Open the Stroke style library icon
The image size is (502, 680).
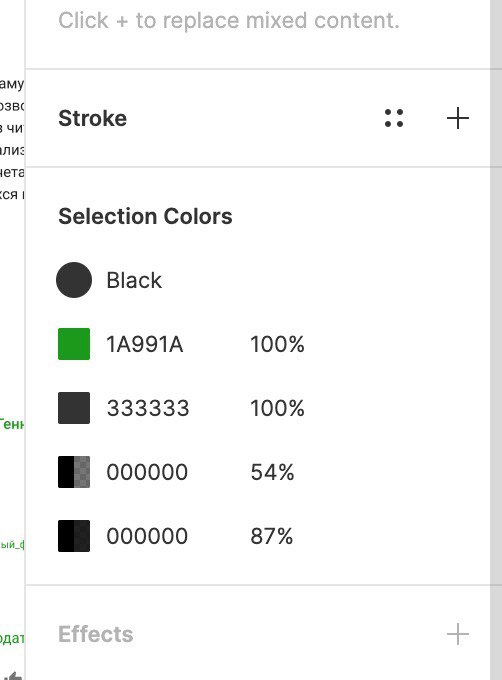coord(394,118)
